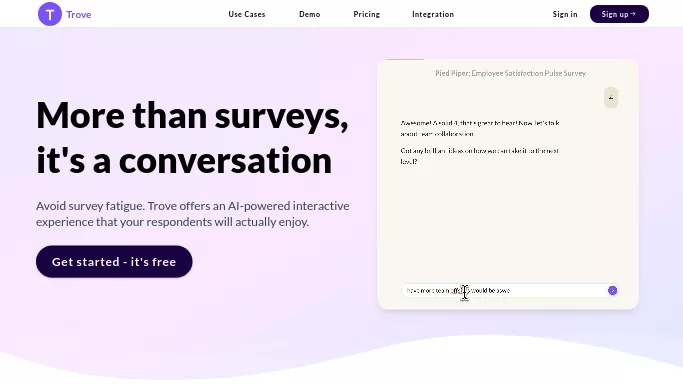Click the chat message starting with Awesome
Viewport: 683px width, 384px height.
click(x=480, y=128)
